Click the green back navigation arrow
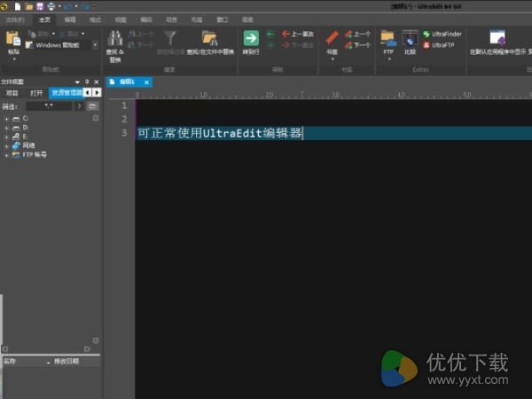532x399 pixels. coord(270,34)
